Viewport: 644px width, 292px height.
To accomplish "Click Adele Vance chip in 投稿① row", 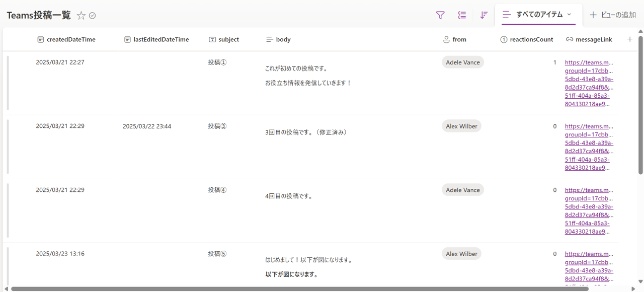I will click(x=463, y=62).
